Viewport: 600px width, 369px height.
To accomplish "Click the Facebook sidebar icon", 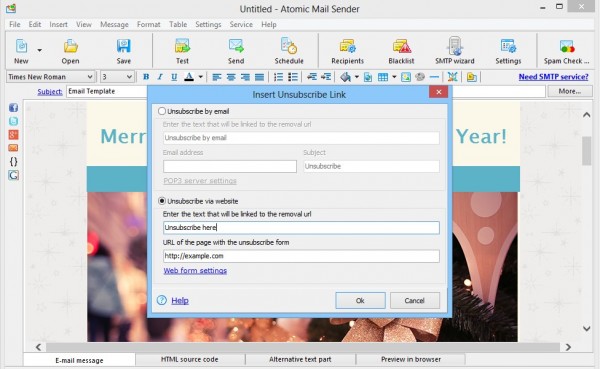I will click(x=13, y=108).
